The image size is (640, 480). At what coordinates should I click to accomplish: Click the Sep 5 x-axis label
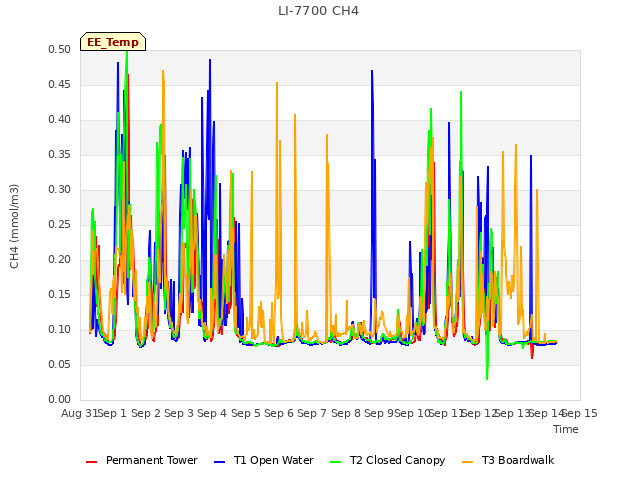(x=246, y=413)
